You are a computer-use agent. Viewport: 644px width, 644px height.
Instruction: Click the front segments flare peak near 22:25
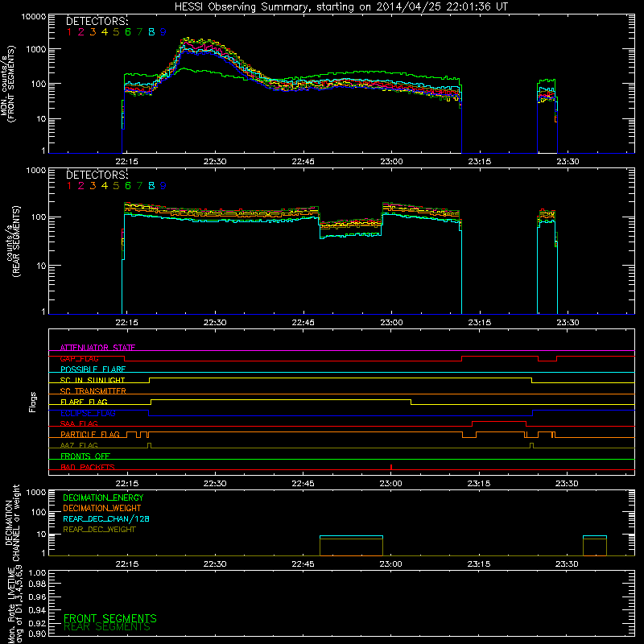(x=188, y=39)
